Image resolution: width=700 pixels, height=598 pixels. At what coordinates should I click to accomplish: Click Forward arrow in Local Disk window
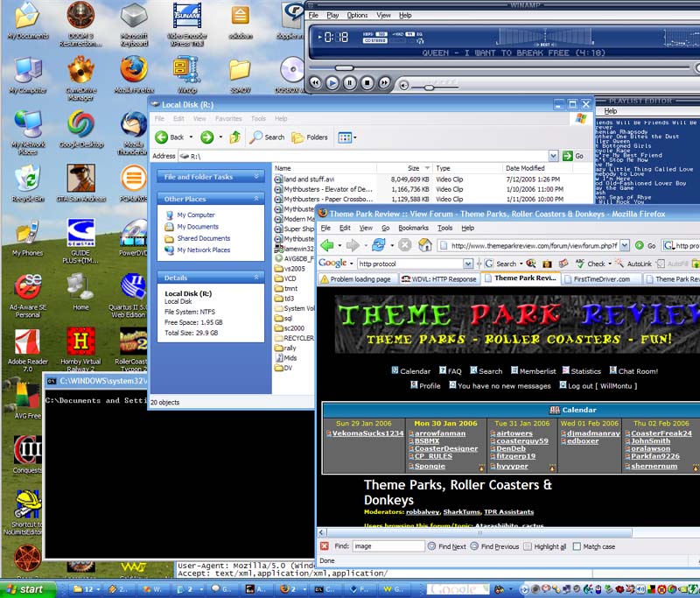(x=206, y=137)
